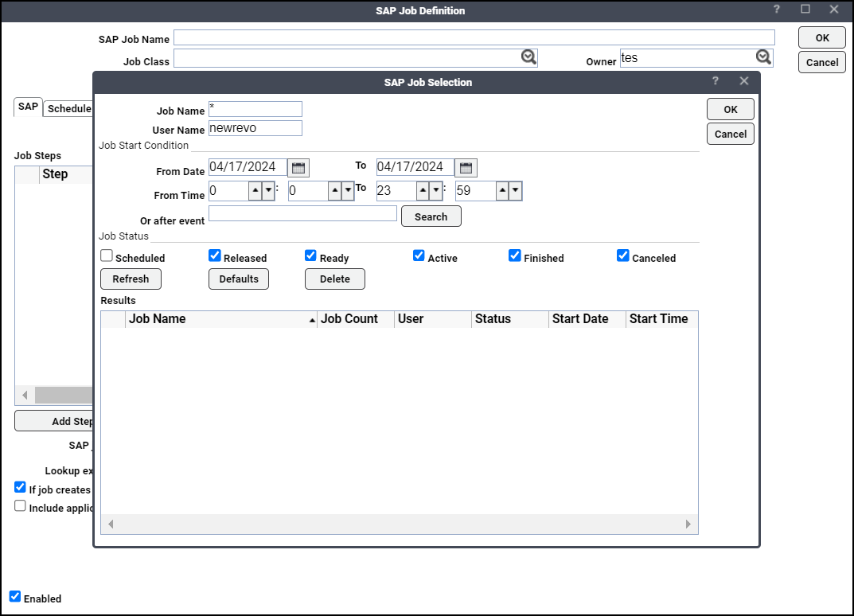The width and height of the screenshot is (854, 616).
Task: Click the Search button after event field
Action: 431,216
